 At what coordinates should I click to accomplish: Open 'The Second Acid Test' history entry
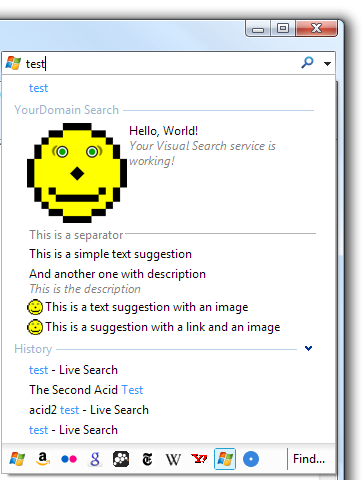click(x=86, y=390)
